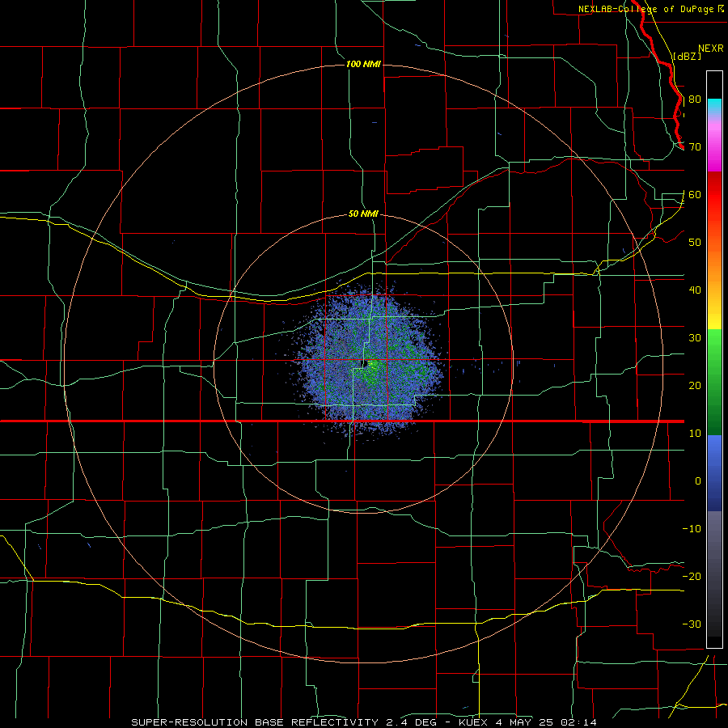Screen dimensions: 728x728
Task: Click the NEXLAB-College of DuPage credit text
Action: [645, 9]
